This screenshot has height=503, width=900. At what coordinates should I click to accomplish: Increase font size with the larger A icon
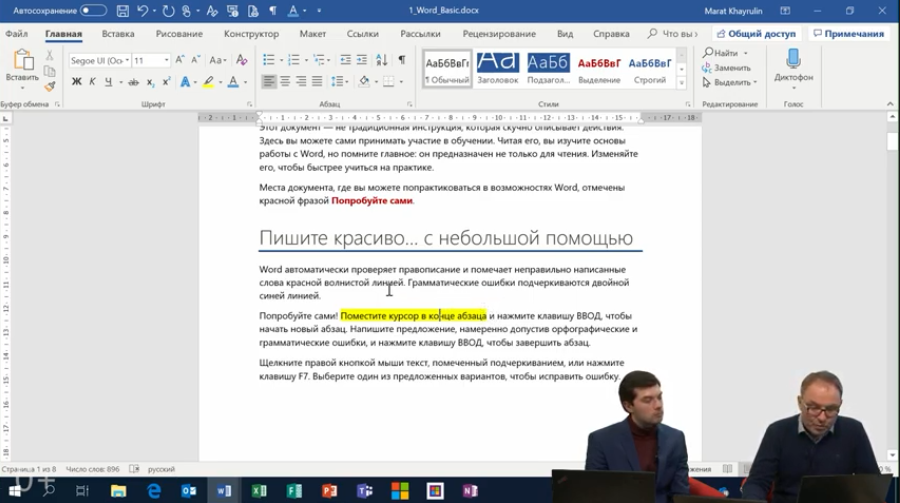point(180,60)
